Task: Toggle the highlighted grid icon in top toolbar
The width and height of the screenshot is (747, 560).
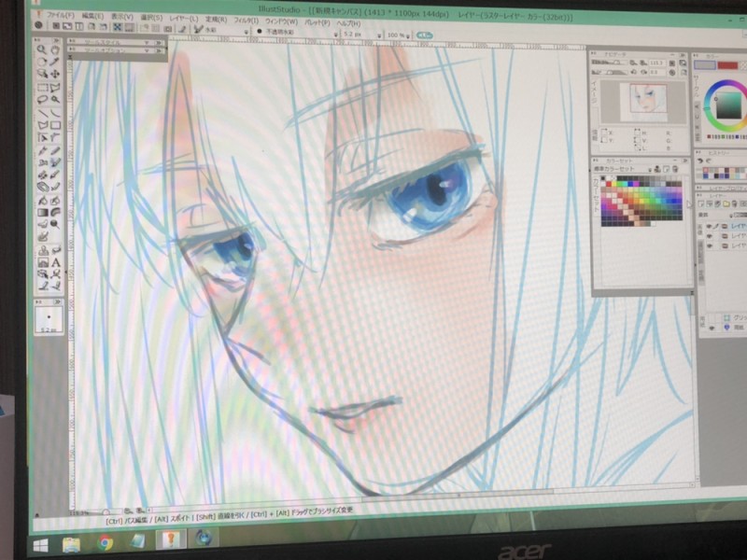Action: 118,27
